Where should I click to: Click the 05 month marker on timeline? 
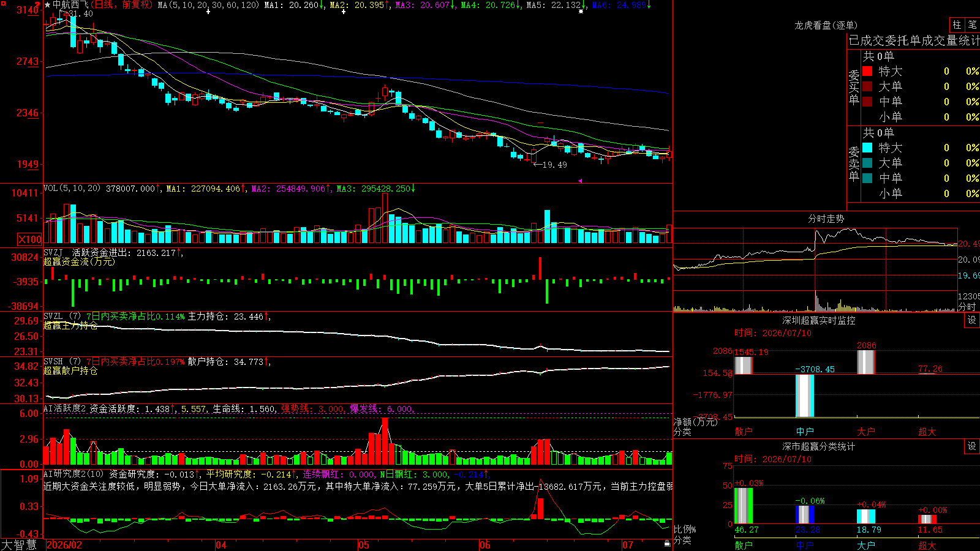[x=364, y=545]
